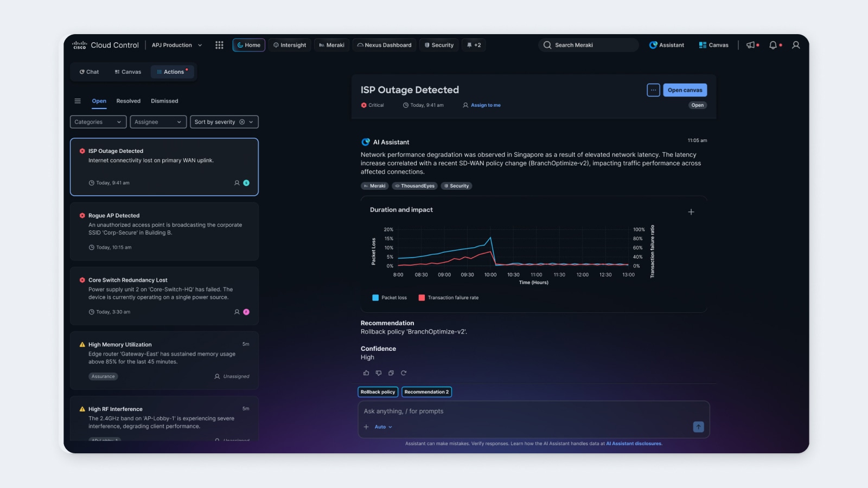Open the apps grid launcher
Screen dimensions: 868x488
tap(219, 45)
